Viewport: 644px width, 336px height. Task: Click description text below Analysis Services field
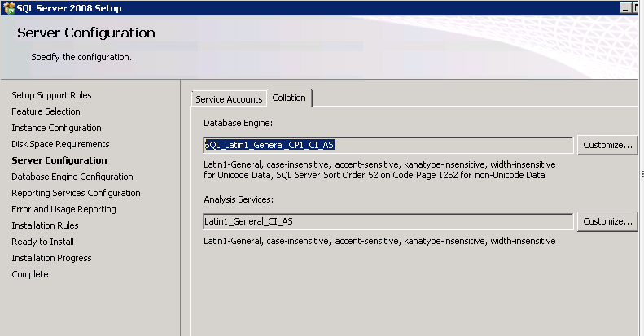pos(379,241)
